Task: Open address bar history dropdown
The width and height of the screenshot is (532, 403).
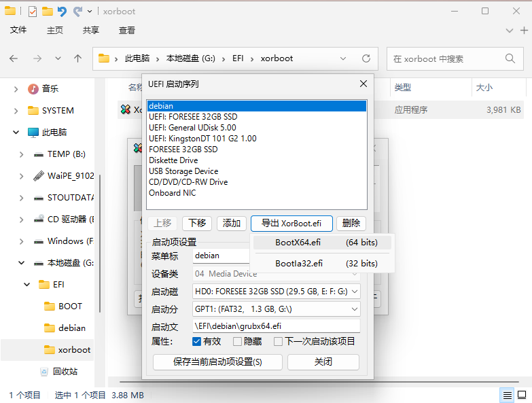Action: point(343,58)
